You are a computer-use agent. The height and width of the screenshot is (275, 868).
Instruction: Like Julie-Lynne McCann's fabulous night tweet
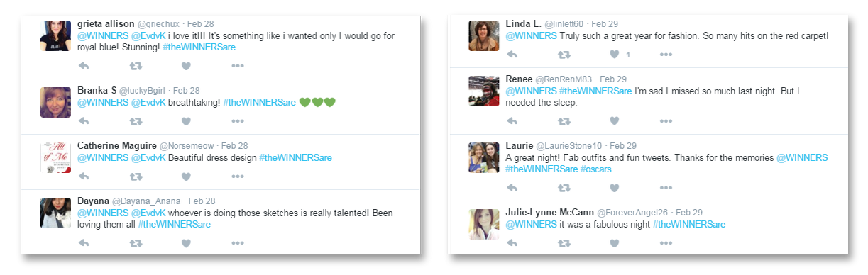(615, 243)
